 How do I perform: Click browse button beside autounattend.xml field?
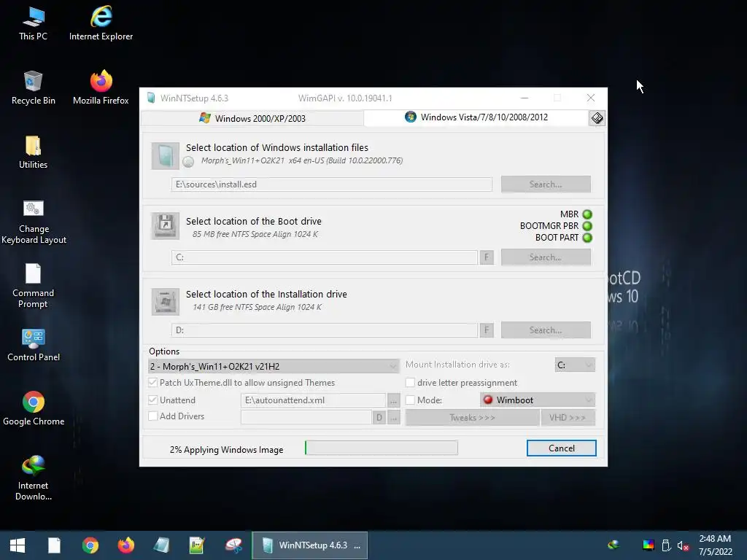(x=393, y=400)
